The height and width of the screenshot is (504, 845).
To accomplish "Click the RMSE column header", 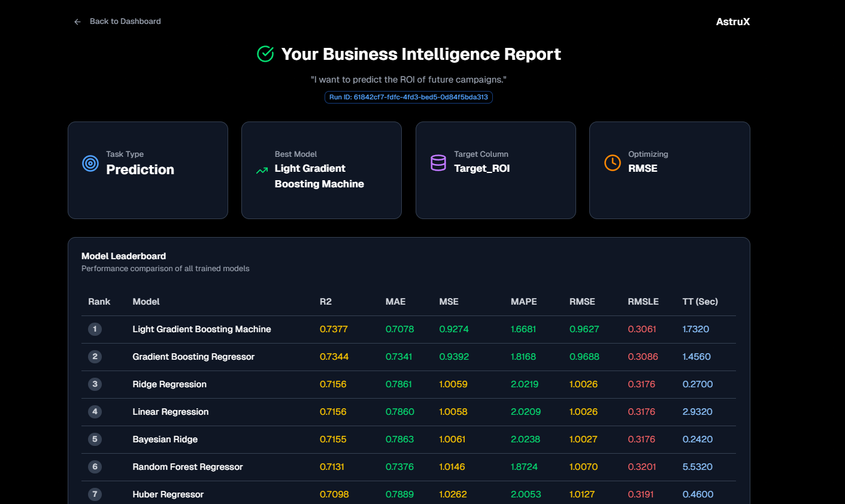I will tap(581, 302).
